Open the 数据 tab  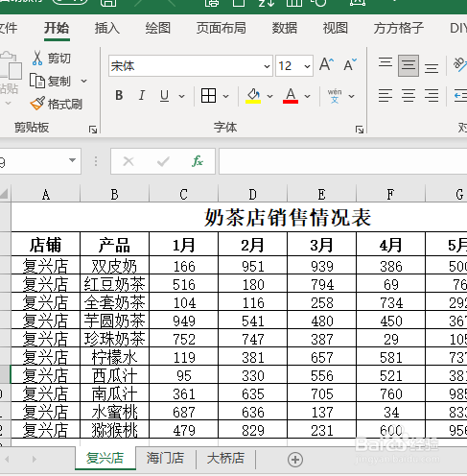285,28
